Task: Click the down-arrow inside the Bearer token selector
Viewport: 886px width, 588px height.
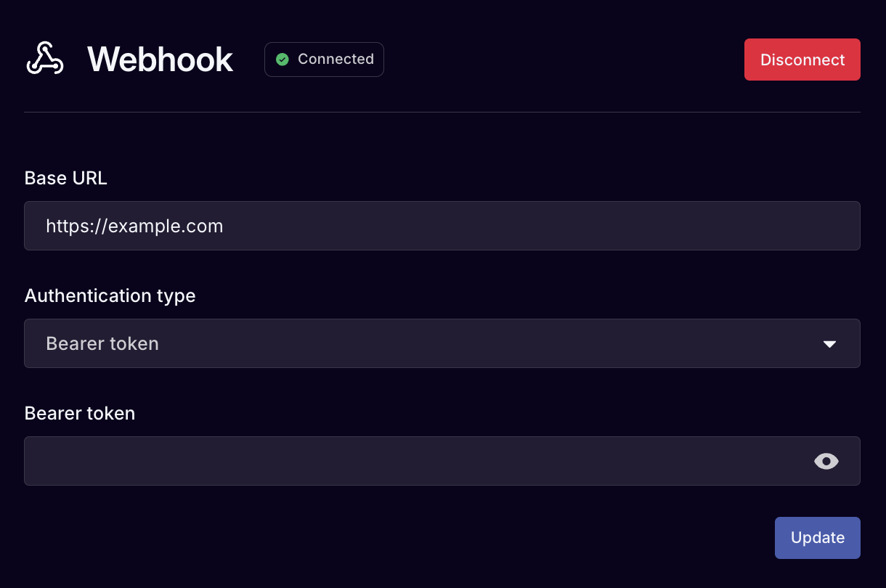Action: pos(829,343)
